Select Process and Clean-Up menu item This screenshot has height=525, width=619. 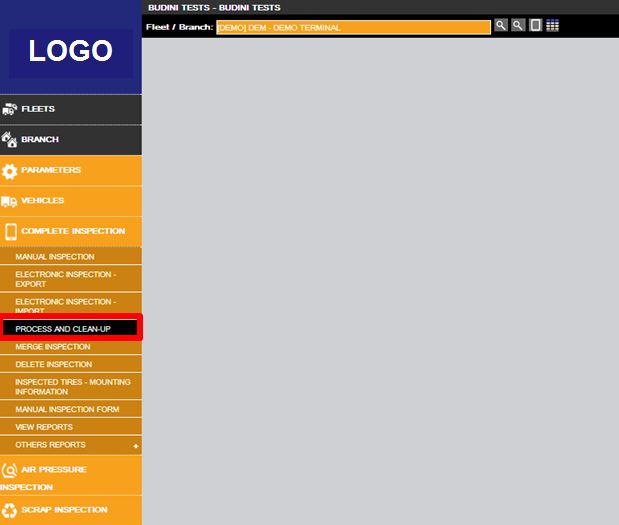pyautogui.click(x=63, y=328)
